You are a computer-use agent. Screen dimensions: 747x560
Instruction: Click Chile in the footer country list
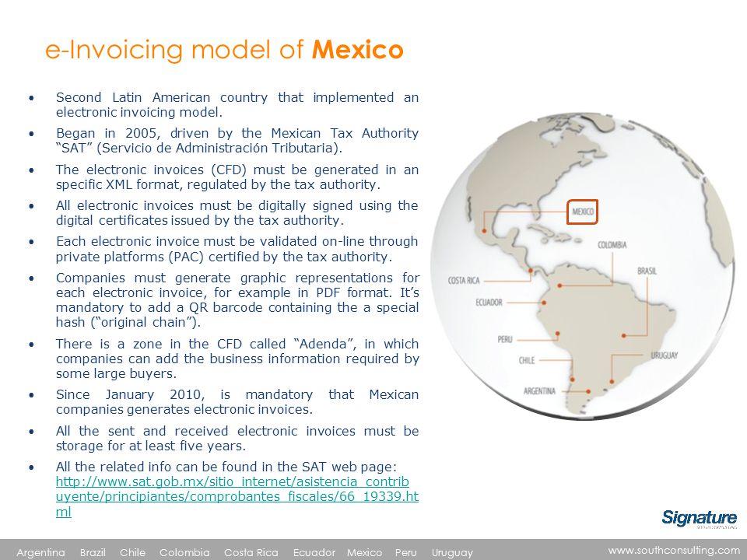coord(132,552)
